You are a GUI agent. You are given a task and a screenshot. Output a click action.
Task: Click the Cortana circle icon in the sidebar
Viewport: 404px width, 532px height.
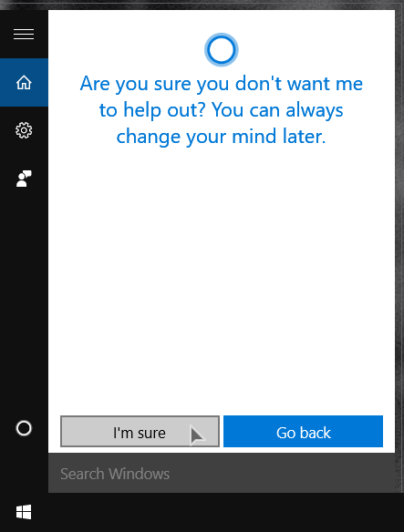coord(24,428)
